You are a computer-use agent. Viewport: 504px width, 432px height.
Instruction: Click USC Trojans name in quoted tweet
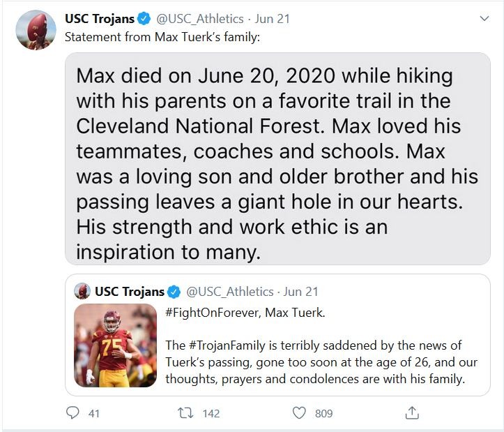(x=130, y=292)
